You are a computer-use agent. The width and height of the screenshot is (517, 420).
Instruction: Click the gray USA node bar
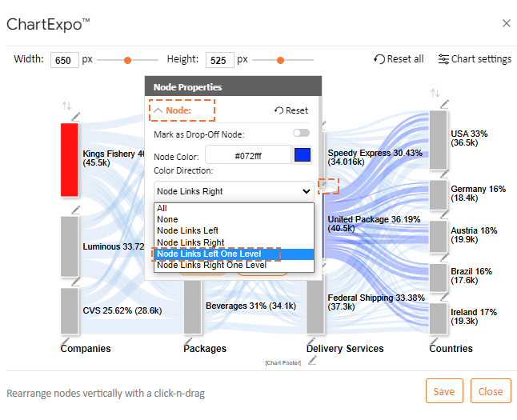pos(439,140)
